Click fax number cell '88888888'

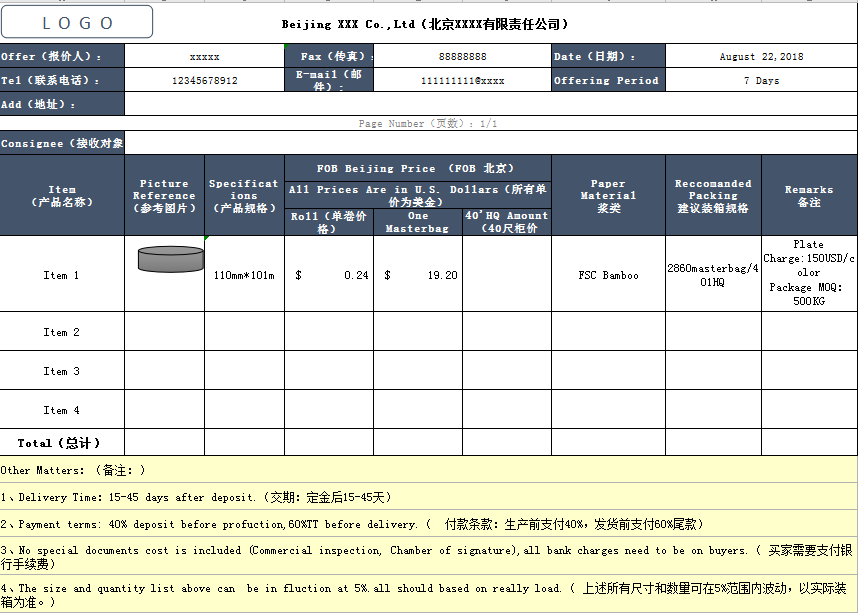click(462, 56)
